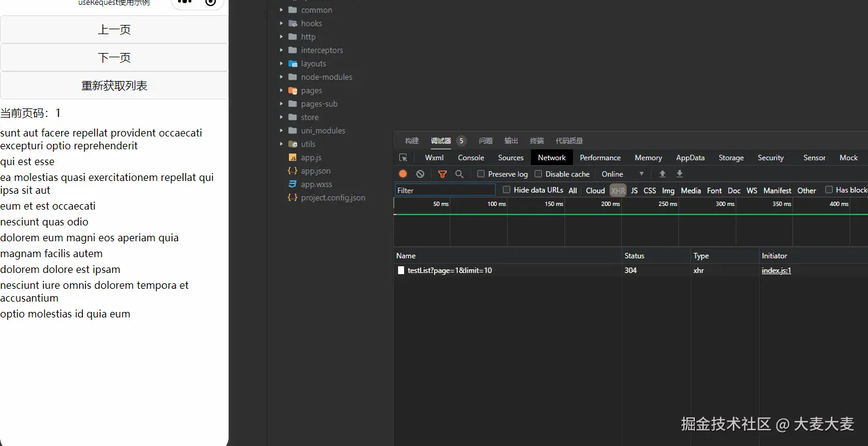Open the index.js:1 initiator link
This screenshot has width=868, height=446.
point(776,270)
